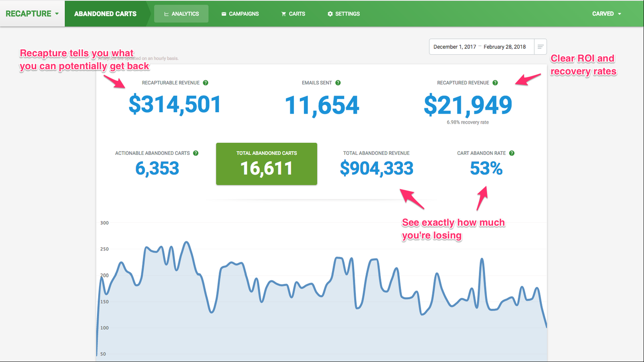Expand the CARVED account dropdown

click(x=607, y=14)
